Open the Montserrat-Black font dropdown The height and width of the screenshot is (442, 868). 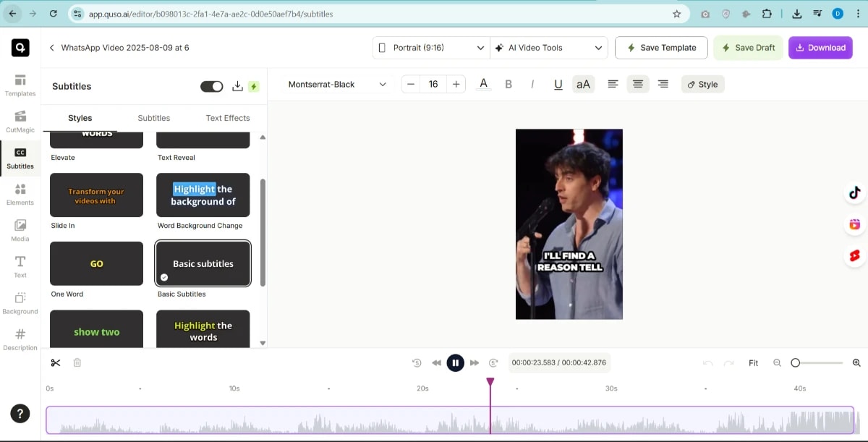[x=335, y=84]
